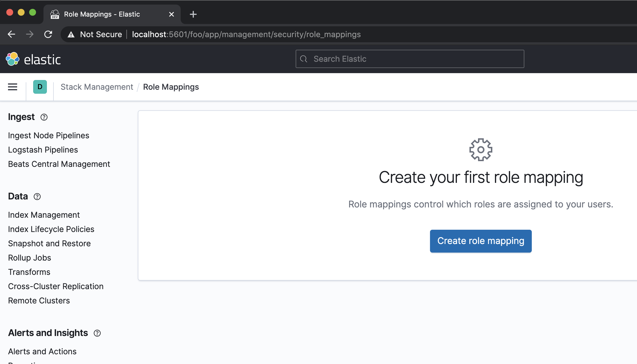Focus the Search Elastic field
The height and width of the screenshot is (364, 637).
pyautogui.click(x=409, y=59)
